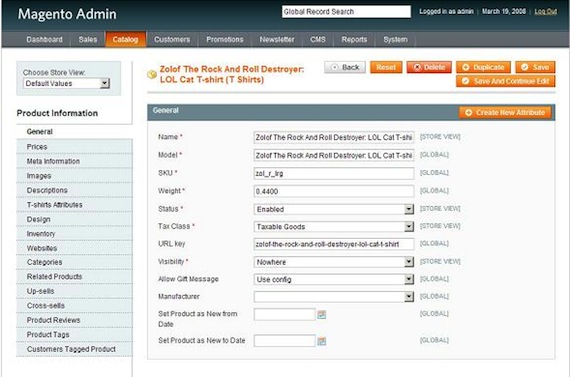Open the Sales menu
Screen dimensions: 570x377
(88, 39)
